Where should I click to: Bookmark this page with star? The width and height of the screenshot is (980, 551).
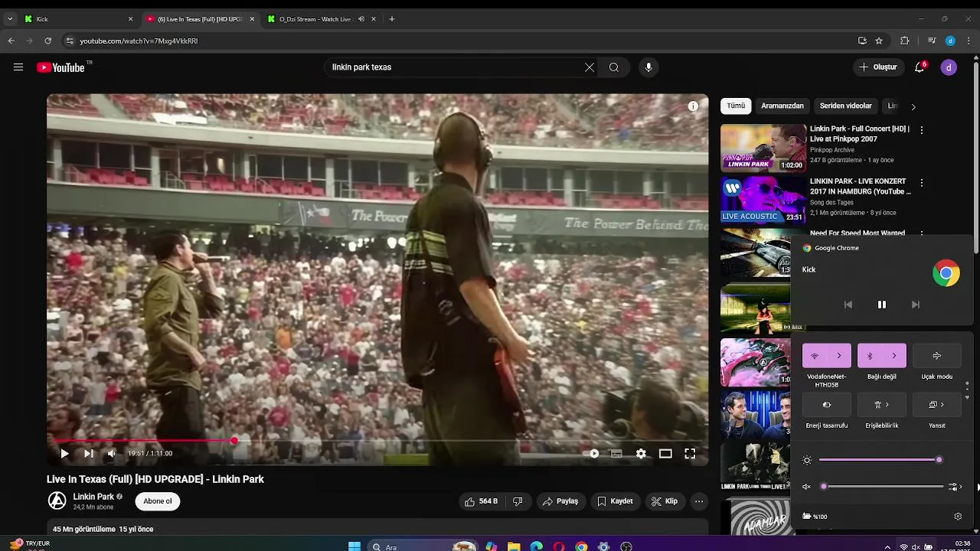pyautogui.click(x=879, y=41)
